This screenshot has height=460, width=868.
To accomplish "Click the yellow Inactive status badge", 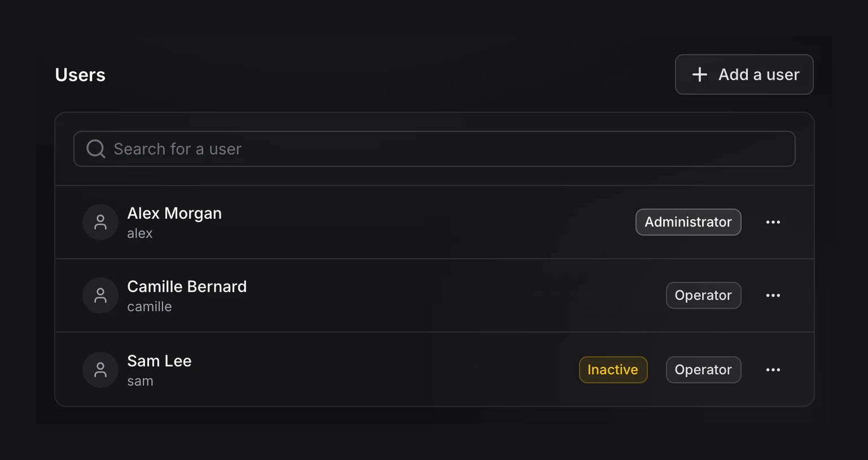I will tap(613, 370).
